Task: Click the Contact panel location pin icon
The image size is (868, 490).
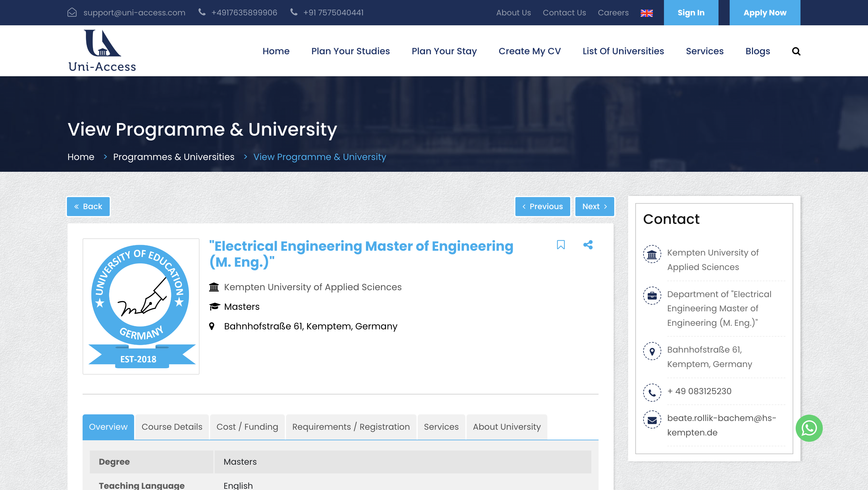Action: click(x=652, y=351)
